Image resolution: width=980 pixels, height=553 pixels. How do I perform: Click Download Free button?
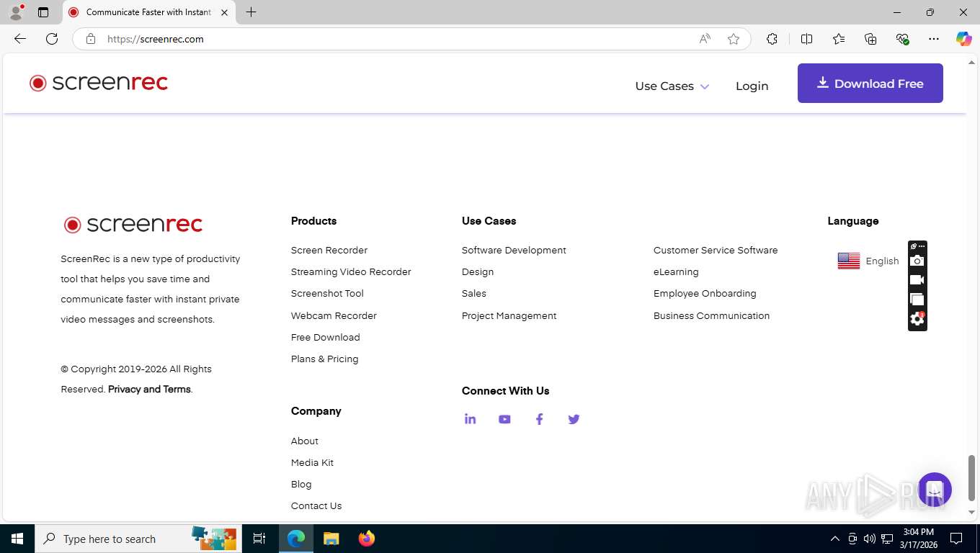[870, 84]
